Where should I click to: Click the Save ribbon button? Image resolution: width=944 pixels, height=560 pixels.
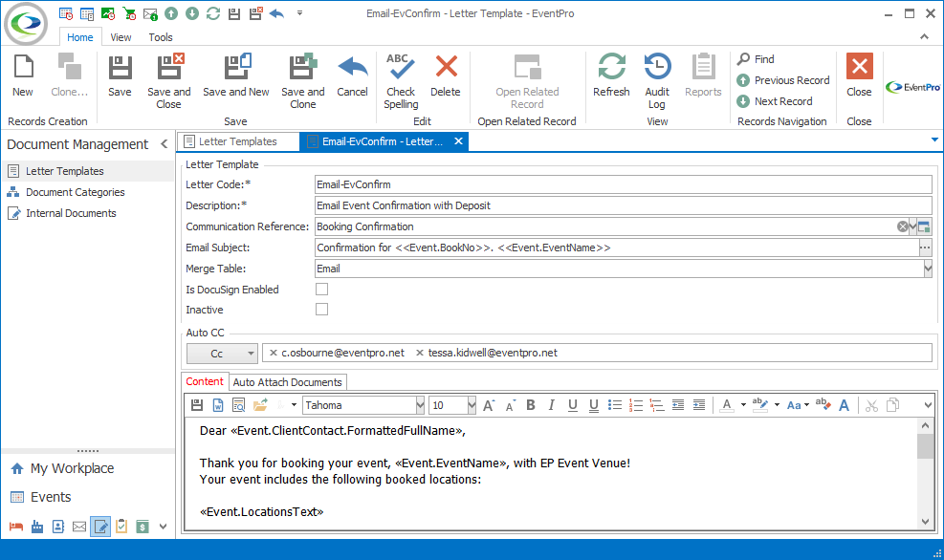pos(120,75)
